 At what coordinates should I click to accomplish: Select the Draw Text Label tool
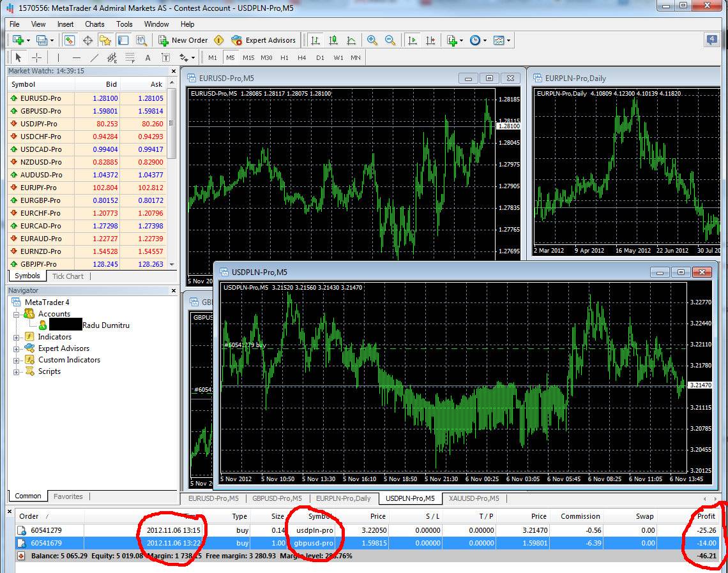[x=165, y=57]
